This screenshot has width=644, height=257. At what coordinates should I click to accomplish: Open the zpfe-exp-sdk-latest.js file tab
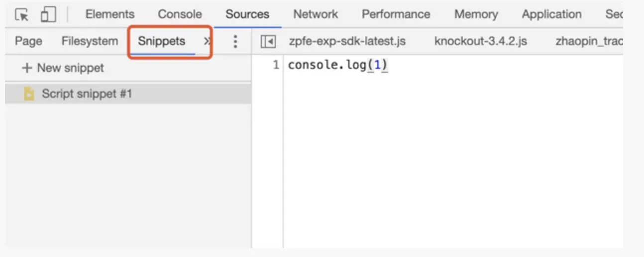pyautogui.click(x=347, y=41)
